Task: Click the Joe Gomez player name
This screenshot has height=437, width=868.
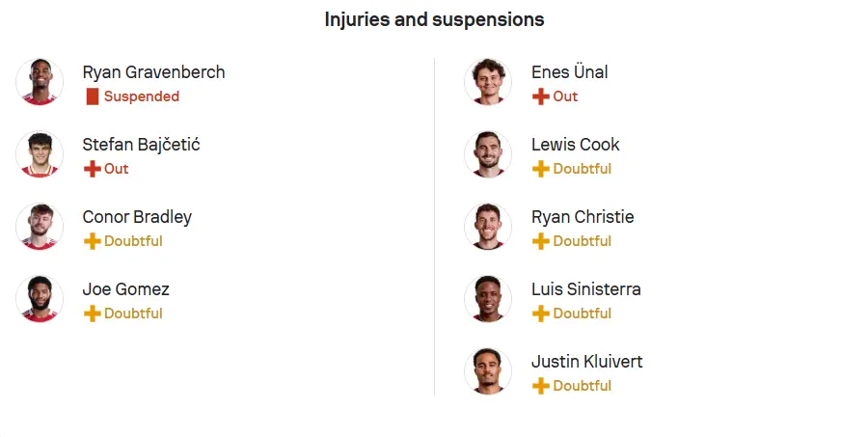Action: point(126,289)
